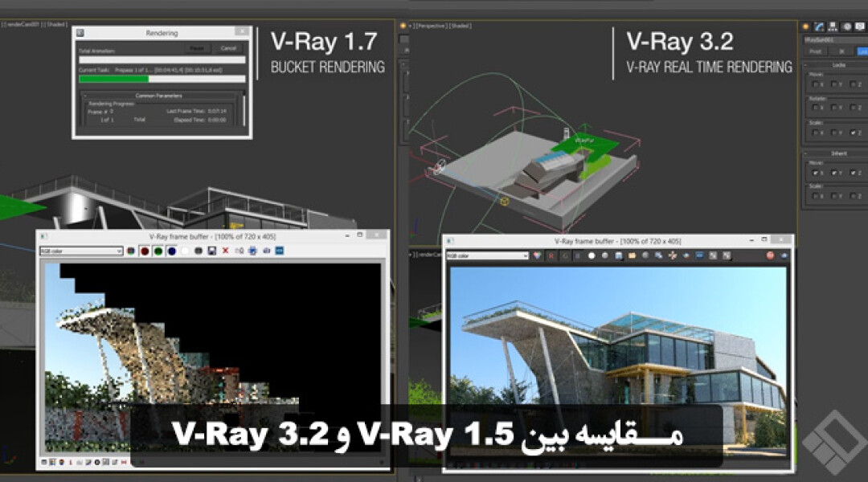Open the RGB color dropdown in left frame buffer
868x482 pixels.
80,251
